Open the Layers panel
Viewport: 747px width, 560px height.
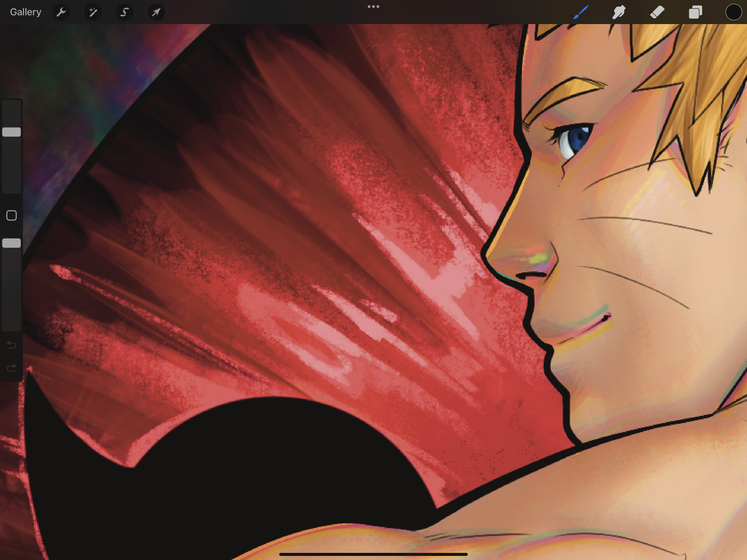695,12
